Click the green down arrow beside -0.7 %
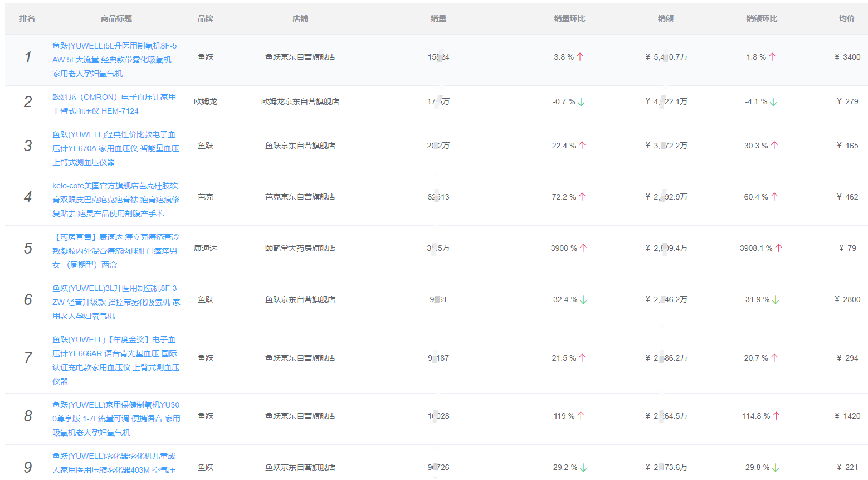 (581, 102)
